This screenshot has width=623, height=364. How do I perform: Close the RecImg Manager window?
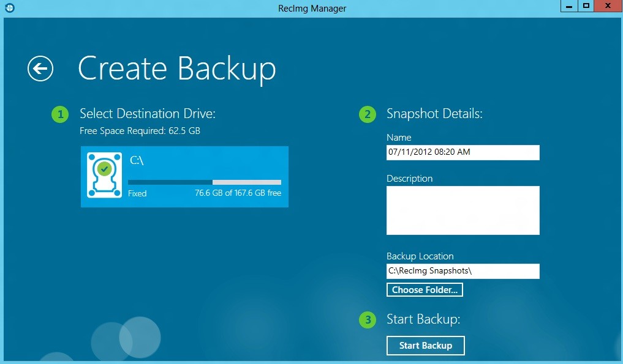[x=607, y=6]
